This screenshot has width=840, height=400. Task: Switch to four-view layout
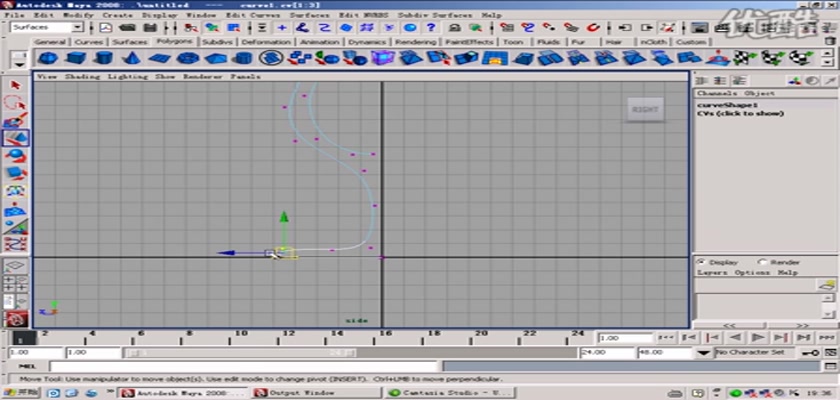16,283
